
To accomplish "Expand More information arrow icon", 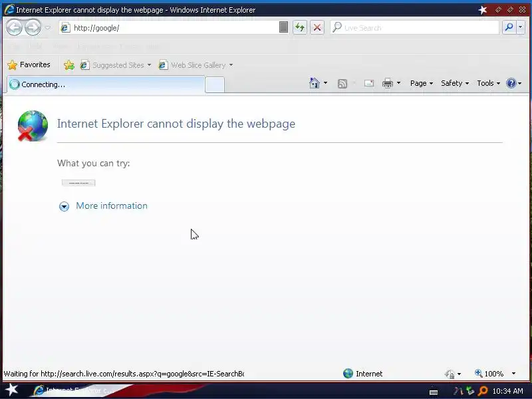I will [x=64, y=206].
